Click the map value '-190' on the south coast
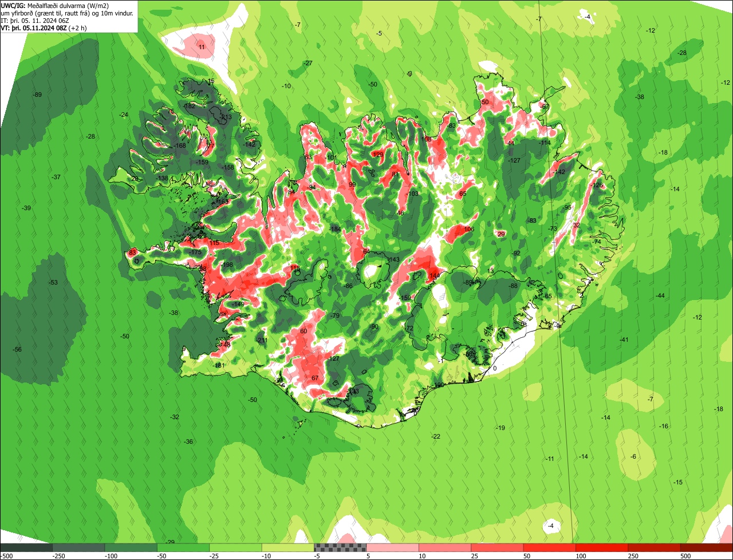The width and height of the screenshot is (733, 560). point(438,385)
